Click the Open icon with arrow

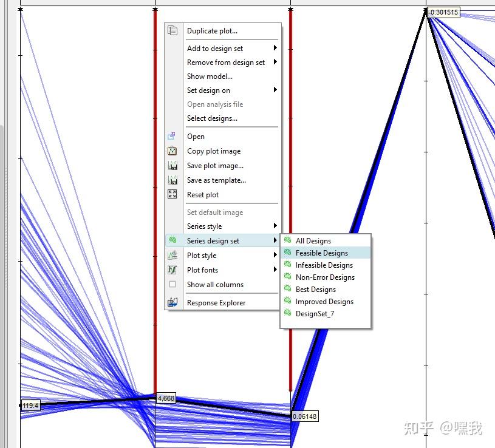pyautogui.click(x=171, y=136)
